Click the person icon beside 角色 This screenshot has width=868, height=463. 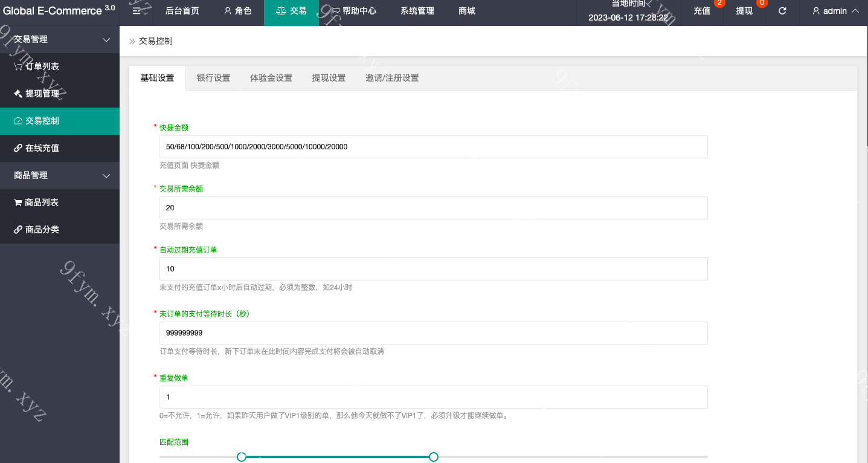(x=227, y=11)
